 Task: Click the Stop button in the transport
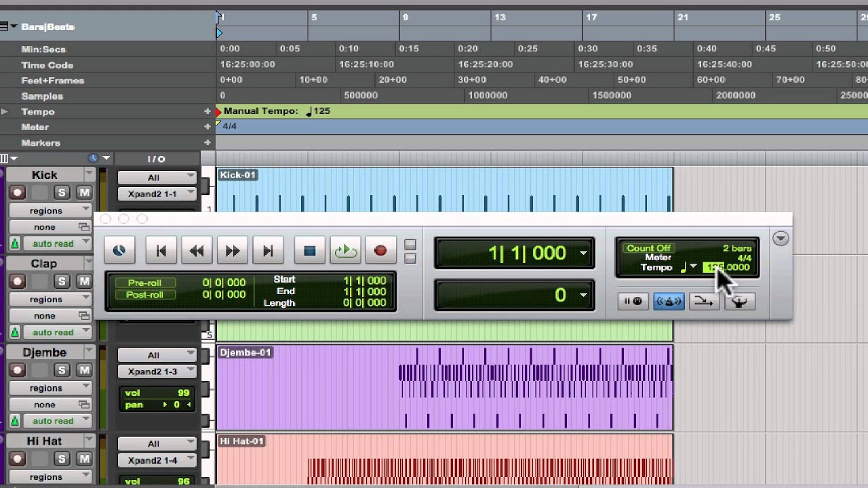310,251
